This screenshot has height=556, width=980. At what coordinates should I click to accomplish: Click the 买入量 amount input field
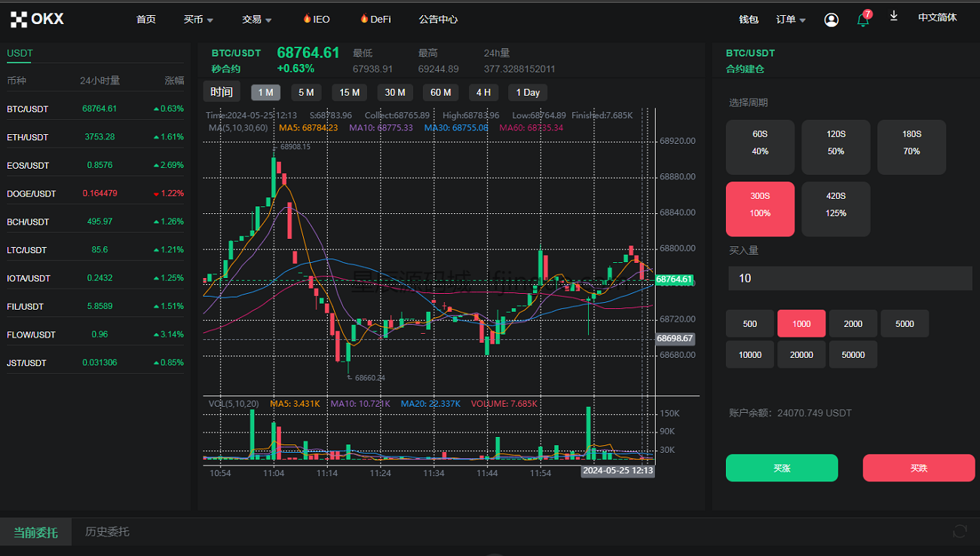pyautogui.click(x=850, y=278)
